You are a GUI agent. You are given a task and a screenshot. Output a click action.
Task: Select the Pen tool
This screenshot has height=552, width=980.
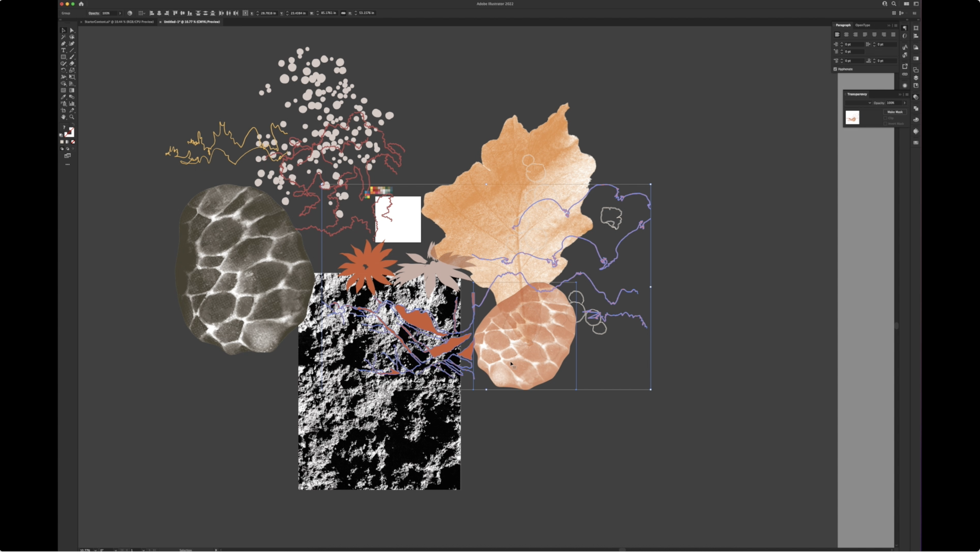64,44
